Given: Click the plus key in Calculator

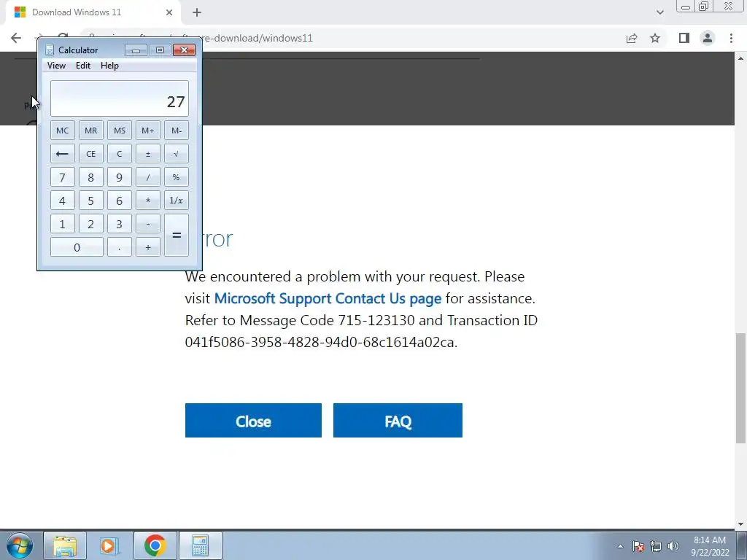Looking at the screenshot, I should [x=147, y=247].
